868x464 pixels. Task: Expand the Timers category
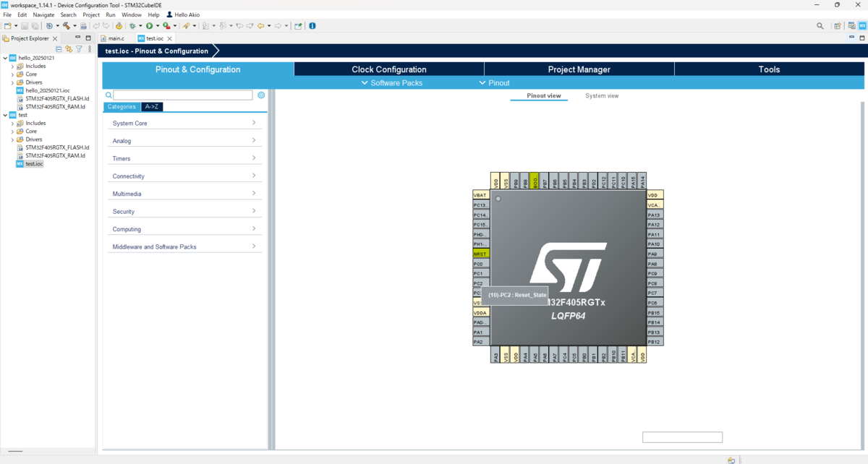(184, 158)
